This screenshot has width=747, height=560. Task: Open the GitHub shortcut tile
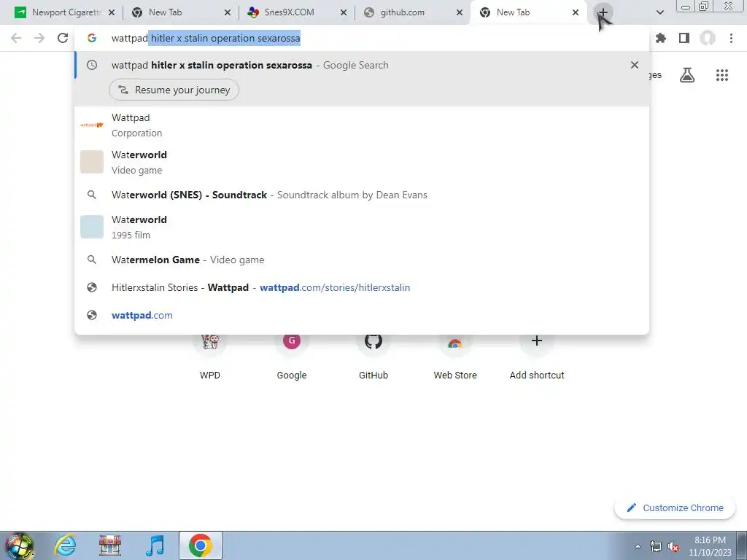click(373, 357)
